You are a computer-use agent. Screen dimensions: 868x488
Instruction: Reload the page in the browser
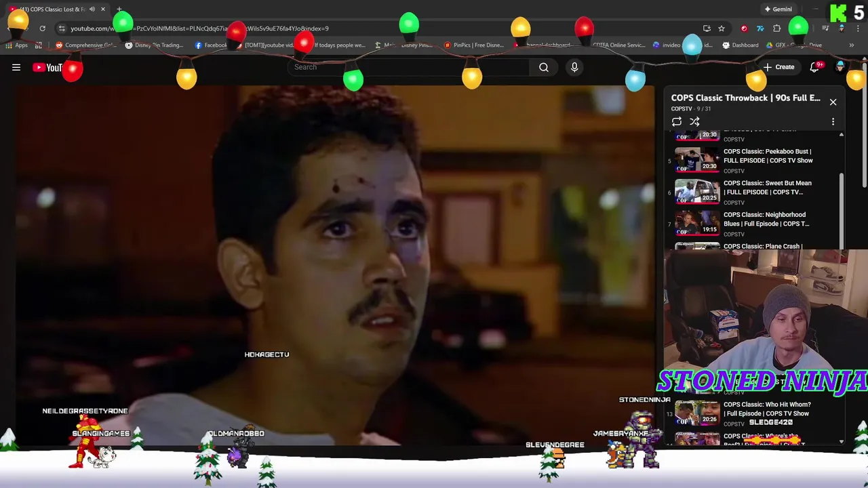point(42,28)
